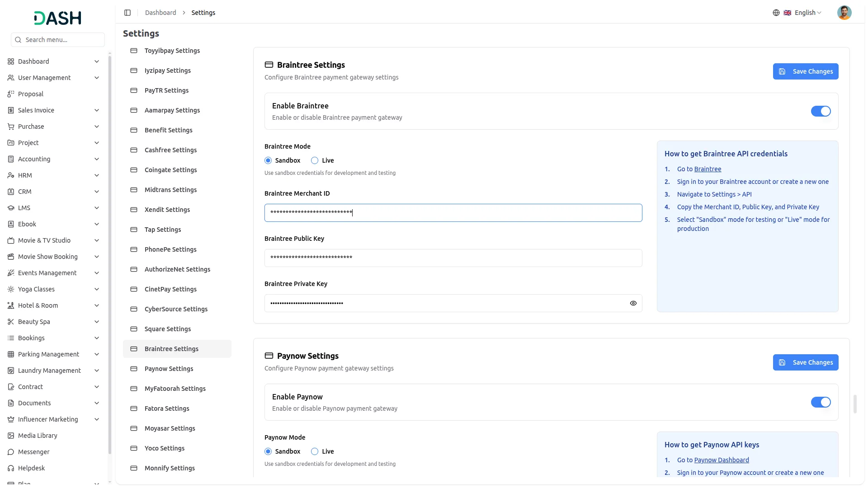The image size is (868, 488).
Task: Click the Square Settings card icon
Action: click(x=134, y=329)
